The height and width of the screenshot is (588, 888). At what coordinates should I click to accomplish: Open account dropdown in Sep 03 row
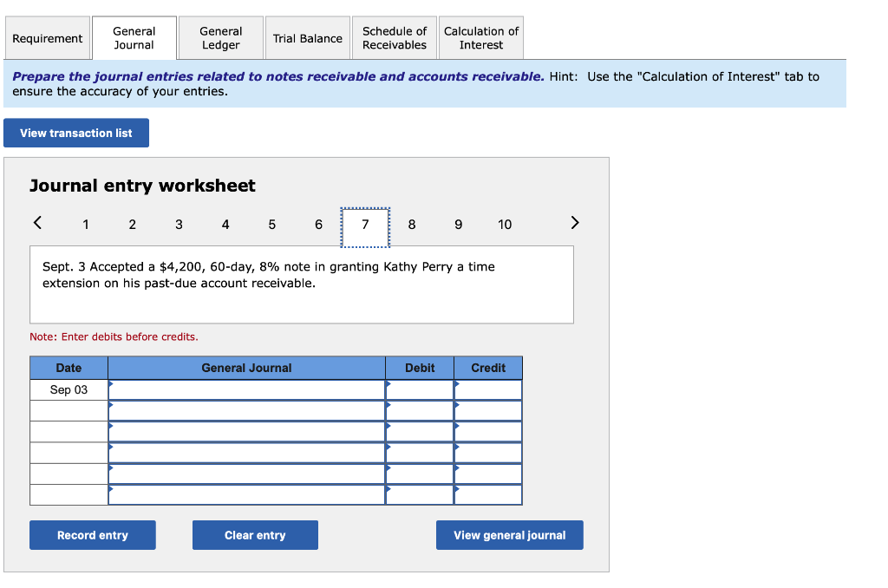(247, 389)
